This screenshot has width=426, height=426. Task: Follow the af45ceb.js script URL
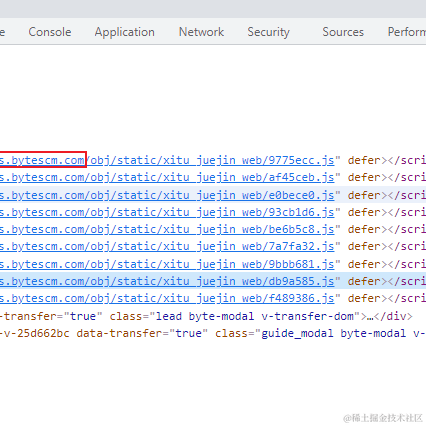click(x=167, y=177)
